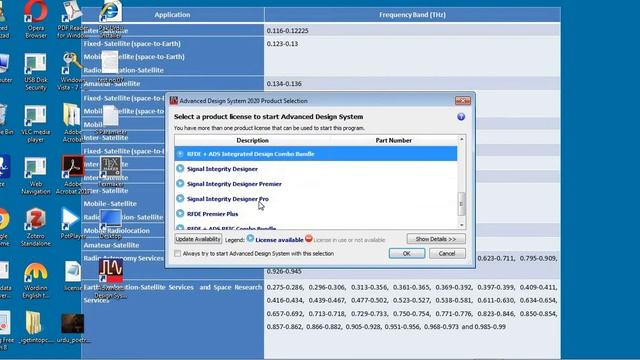Open the Adobe Acrobat folder icon
Viewport: 640px width, 360px height.
coord(72,122)
